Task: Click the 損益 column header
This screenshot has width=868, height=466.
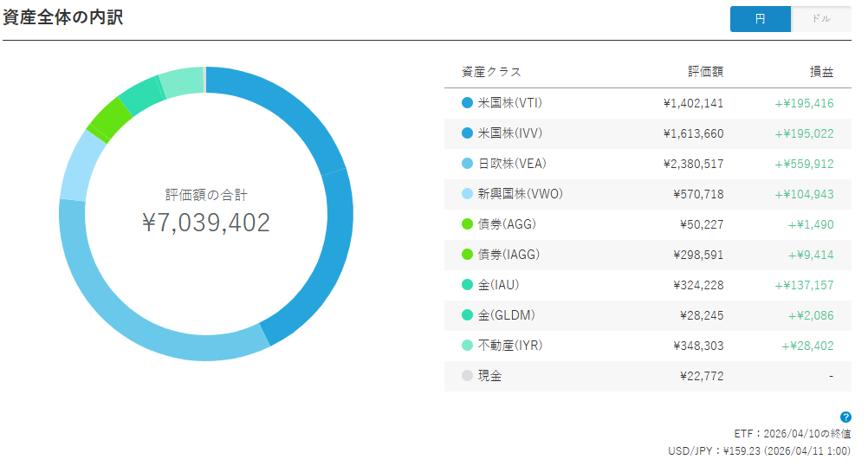Action: pyautogui.click(x=821, y=72)
